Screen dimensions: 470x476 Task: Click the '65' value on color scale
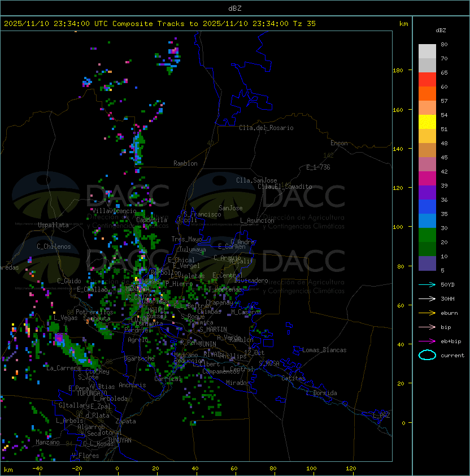[x=444, y=72]
